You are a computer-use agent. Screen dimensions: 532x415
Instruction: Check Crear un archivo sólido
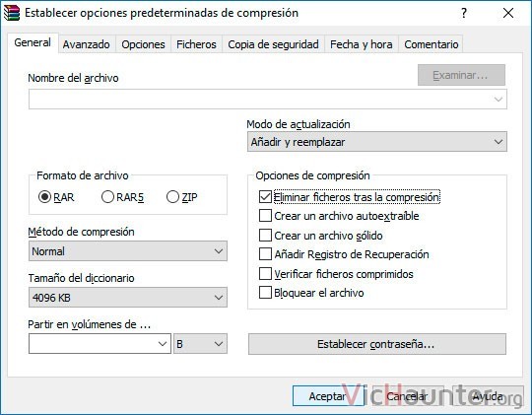point(265,235)
